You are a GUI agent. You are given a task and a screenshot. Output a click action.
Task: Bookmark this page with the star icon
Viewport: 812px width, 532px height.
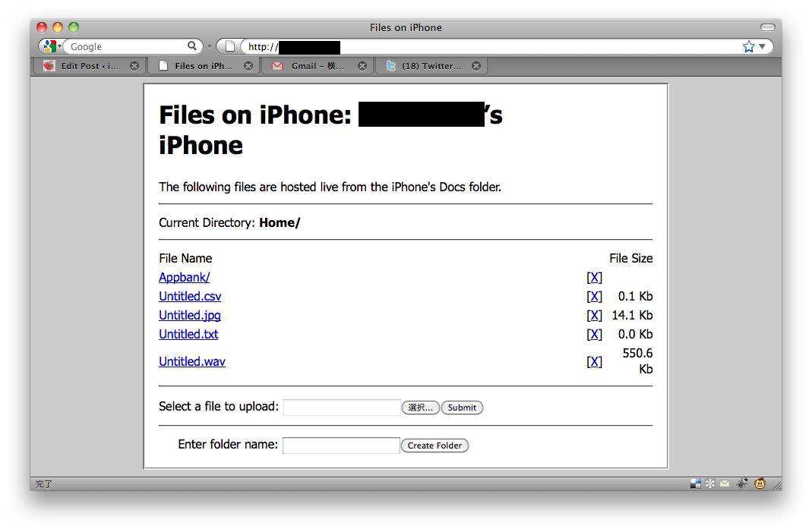pyautogui.click(x=748, y=46)
